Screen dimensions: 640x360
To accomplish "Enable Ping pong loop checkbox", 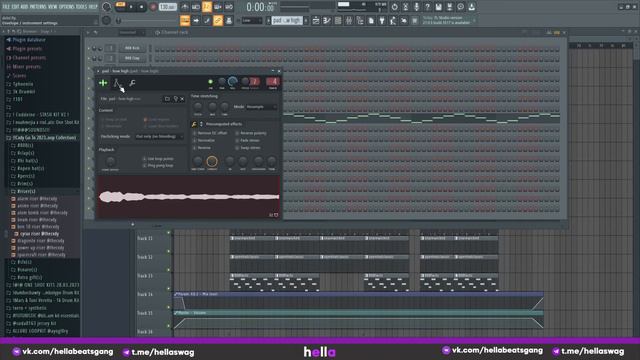I will click(x=144, y=166).
